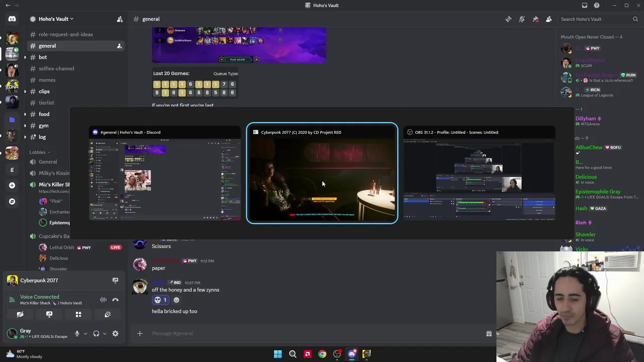Screen dimensions: 644x362
Task: Click Shoveler in member list
Action: pyautogui.click(x=585, y=234)
